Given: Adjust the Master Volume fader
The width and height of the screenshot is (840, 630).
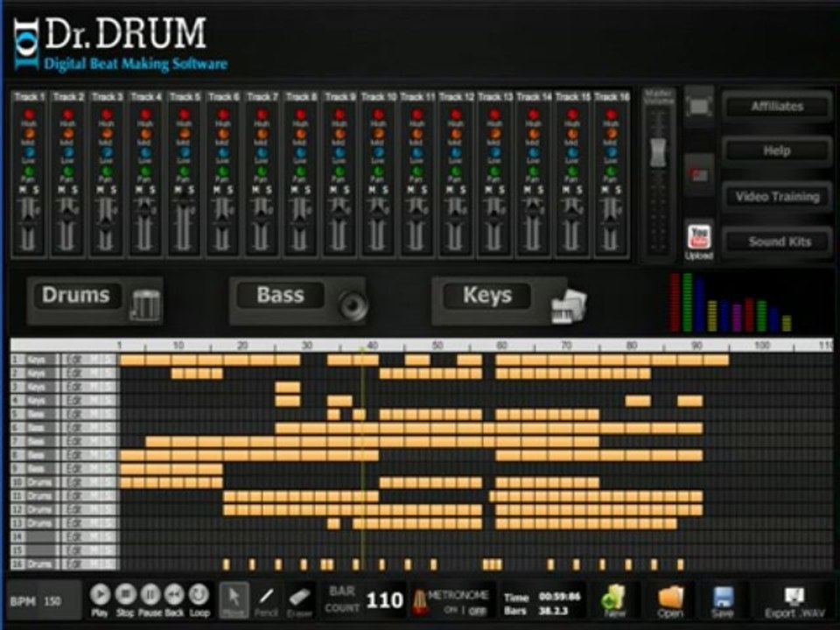Looking at the screenshot, I should pos(658,151).
